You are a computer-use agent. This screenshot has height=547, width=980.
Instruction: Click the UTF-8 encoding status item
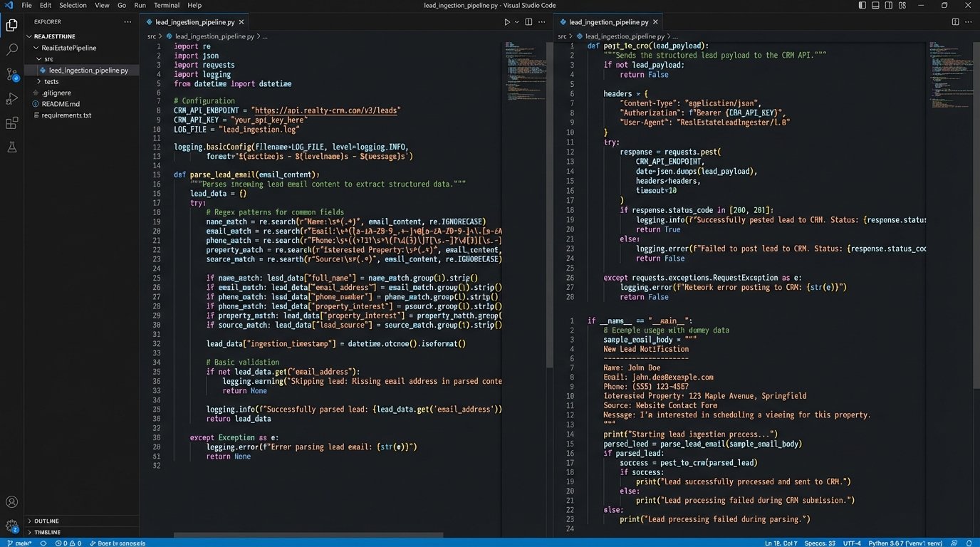click(x=852, y=543)
